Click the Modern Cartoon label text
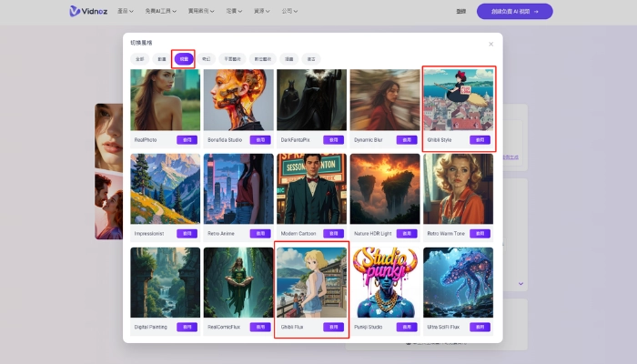Image resolution: width=637 pixels, height=364 pixels. coord(298,234)
